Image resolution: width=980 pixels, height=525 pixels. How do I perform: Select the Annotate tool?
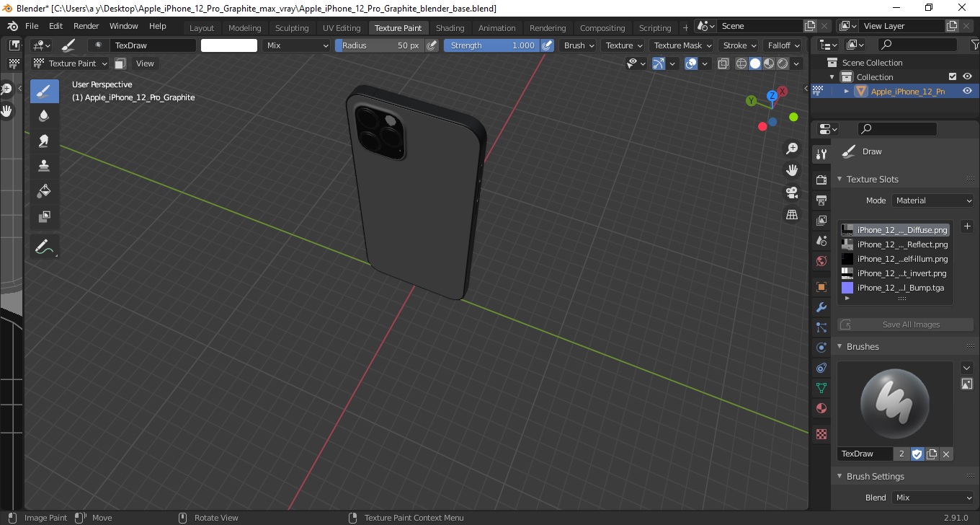pyautogui.click(x=44, y=247)
